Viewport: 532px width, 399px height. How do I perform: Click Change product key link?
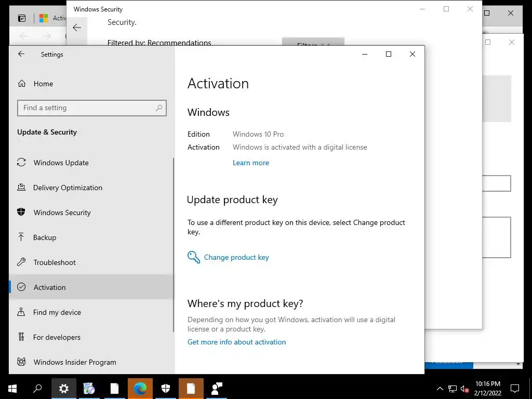pyautogui.click(x=236, y=258)
